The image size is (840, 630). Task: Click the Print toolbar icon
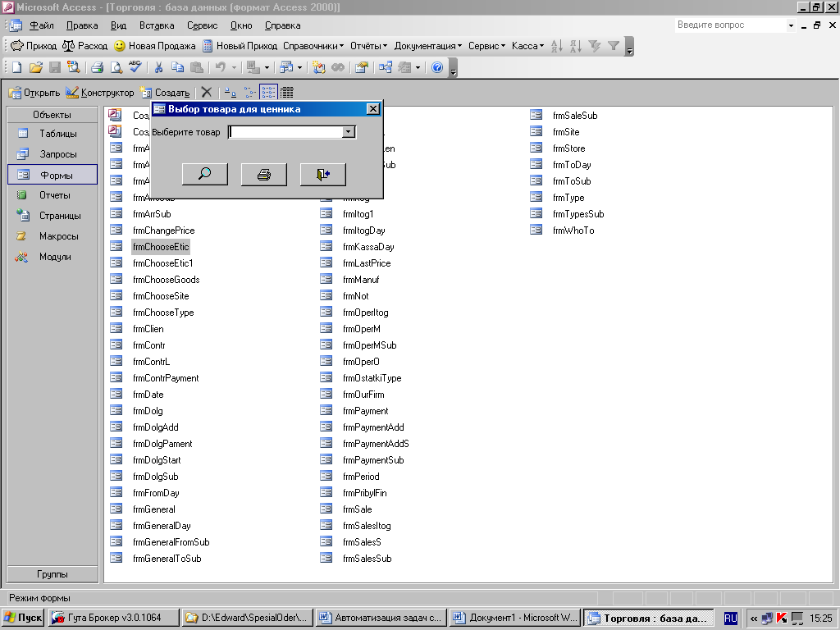[x=97, y=67]
